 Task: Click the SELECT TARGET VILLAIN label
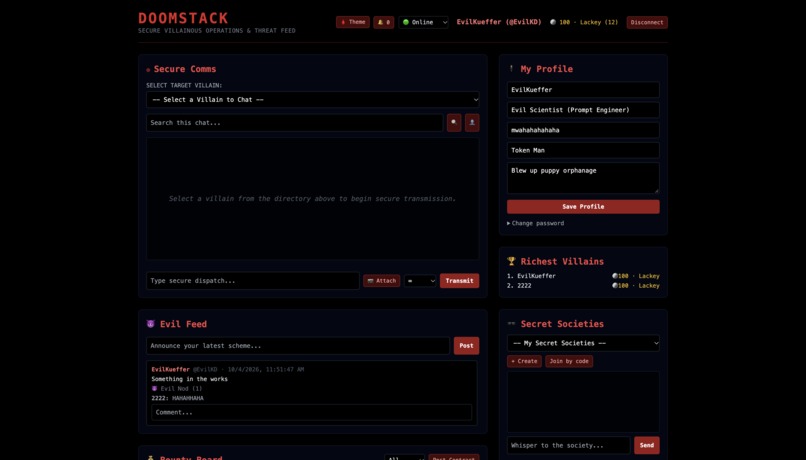(184, 85)
